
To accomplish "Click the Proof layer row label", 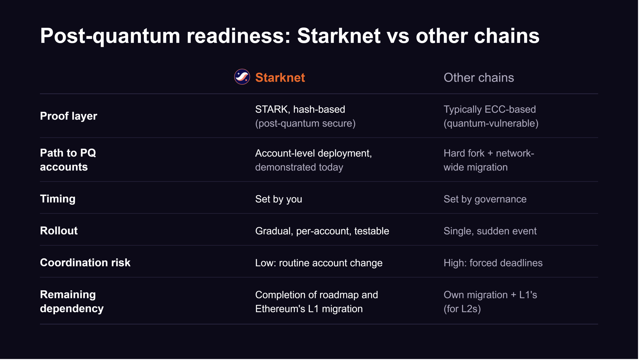I will pos(68,116).
